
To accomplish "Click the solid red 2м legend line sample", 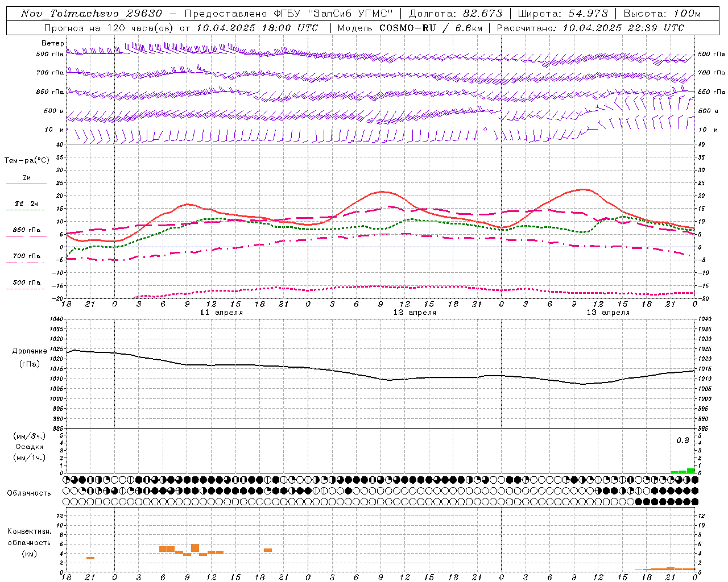I will [26, 184].
